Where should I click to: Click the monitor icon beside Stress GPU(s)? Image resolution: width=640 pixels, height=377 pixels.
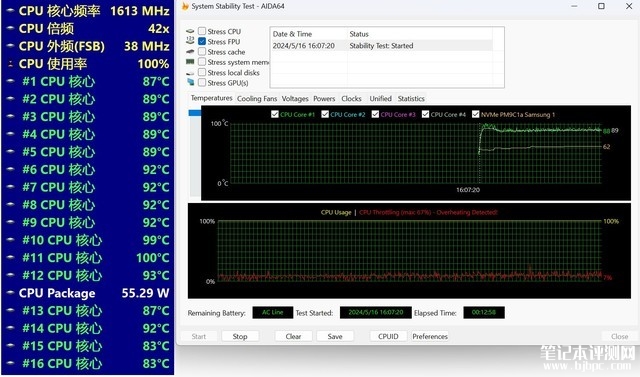point(190,82)
